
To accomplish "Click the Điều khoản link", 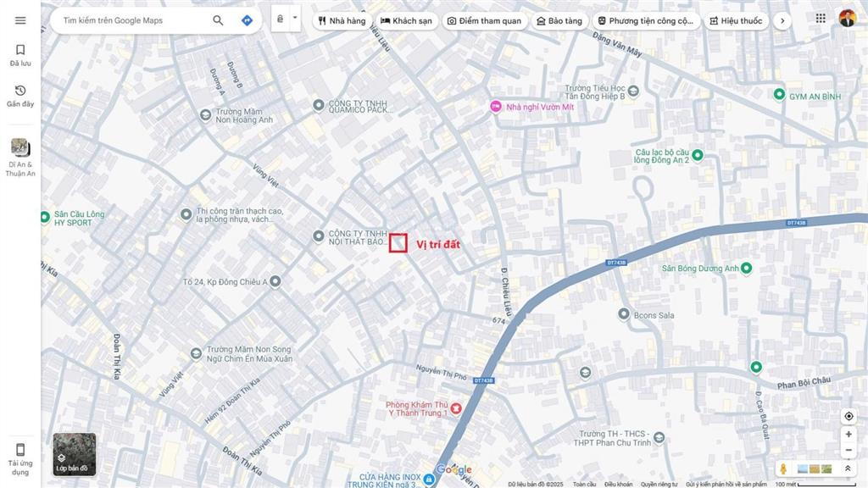I will pyautogui.click(x=618, y=484).
